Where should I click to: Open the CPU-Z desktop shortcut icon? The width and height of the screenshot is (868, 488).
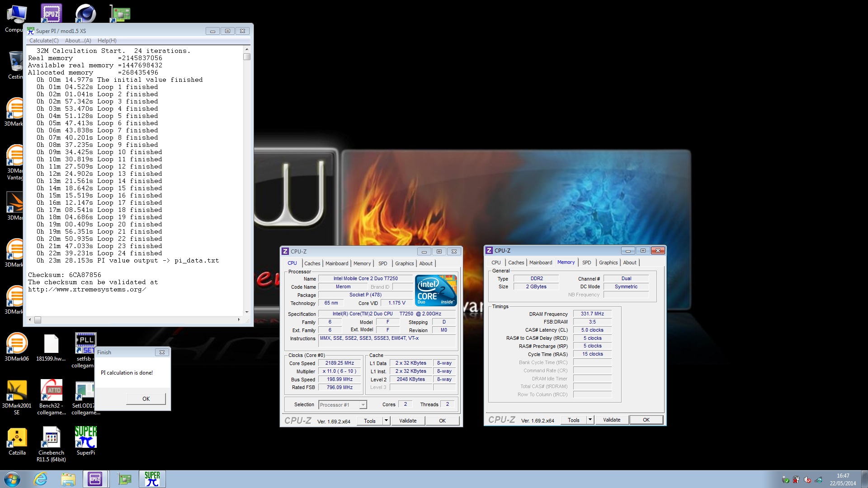51,13
